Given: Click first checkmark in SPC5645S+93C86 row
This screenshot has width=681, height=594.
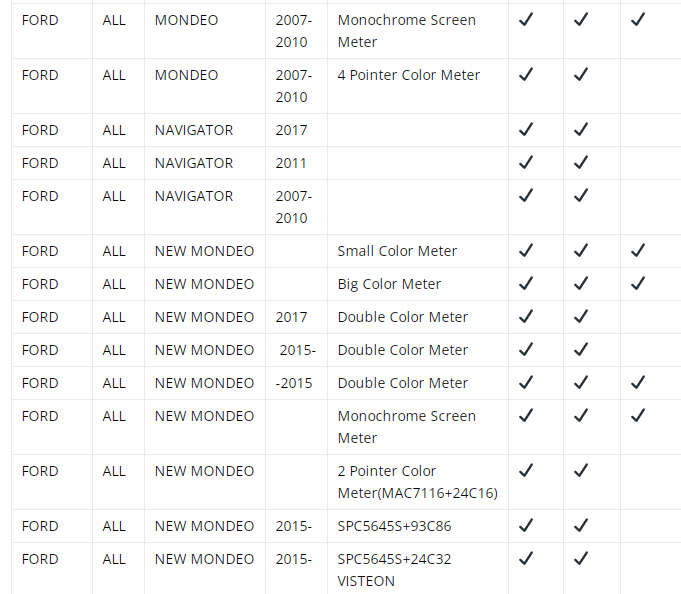Looking at the screenshot, I should pyautogui.click(x=526, y=525).
